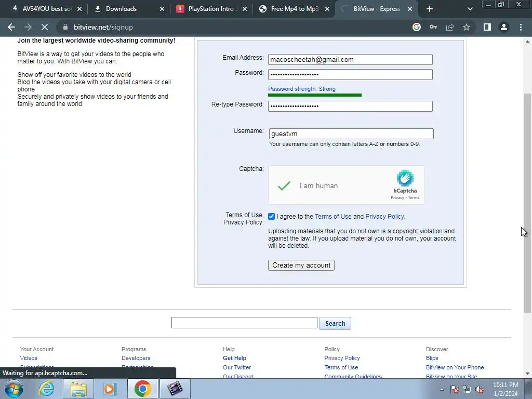
Task: Open the Get Help footer link
Action: pos(234,358)
